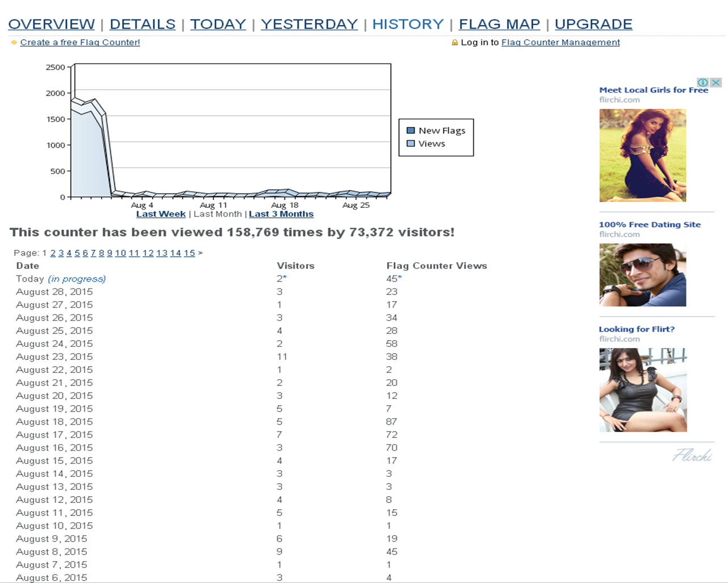Go to history page 12
Screen dimensions: 728x583
148,253
